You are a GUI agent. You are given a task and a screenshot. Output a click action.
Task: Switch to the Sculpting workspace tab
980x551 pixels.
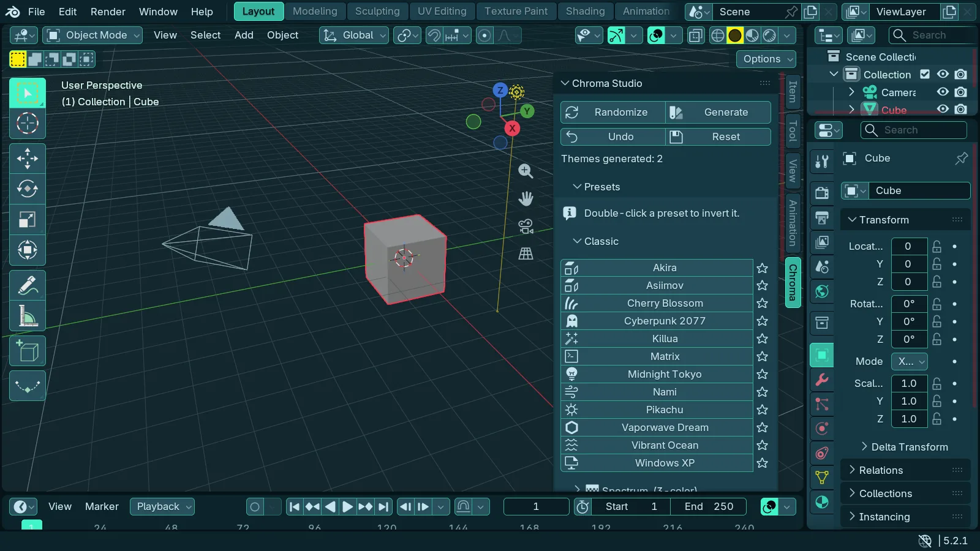(377, 12)
